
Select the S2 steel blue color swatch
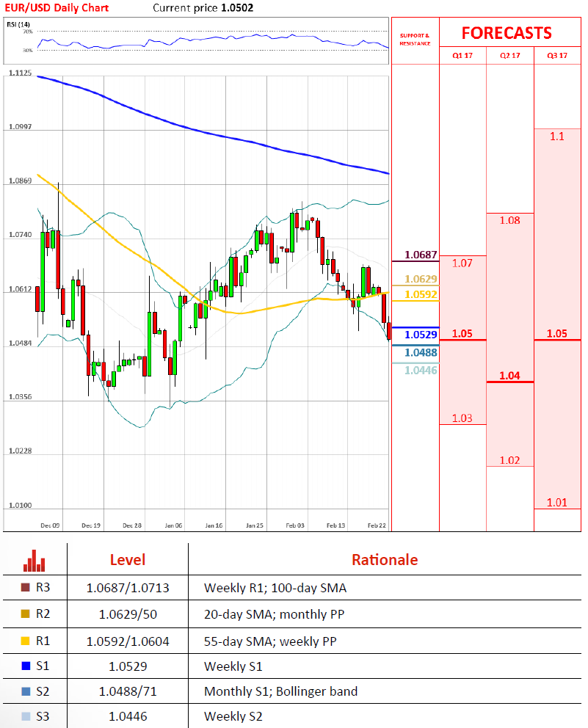point(26,691)
